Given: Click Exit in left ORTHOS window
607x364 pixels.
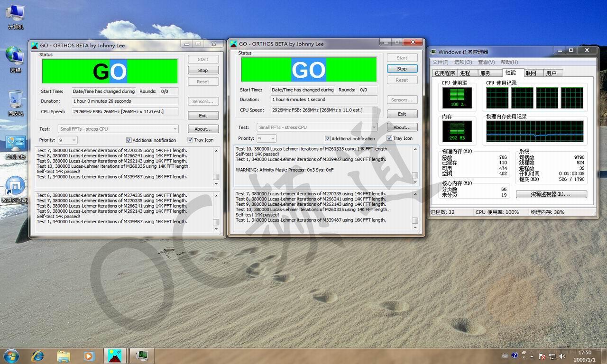Looking at the screenshot, I should (203, 116).
